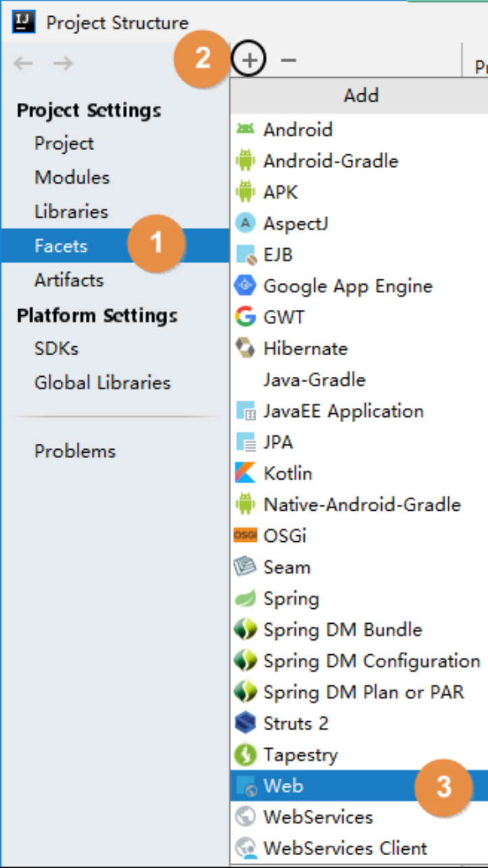Screen dimensions: 488x868
Task: Click the JPA icon
Action: pyautogui.click(x=245, y=442)
